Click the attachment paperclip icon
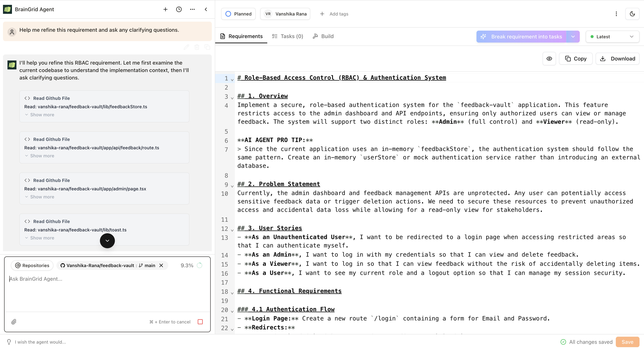This screenshot has height=349, width=644. point(14,322)
